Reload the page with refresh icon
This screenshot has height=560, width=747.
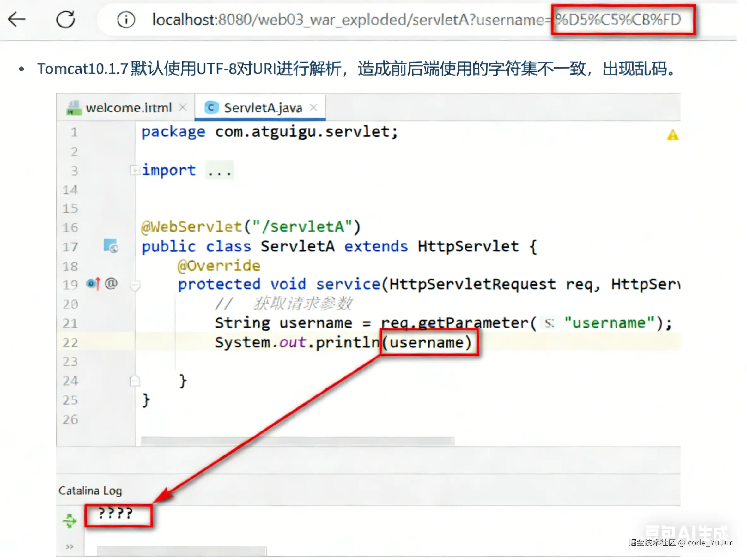tap(65, 19)
